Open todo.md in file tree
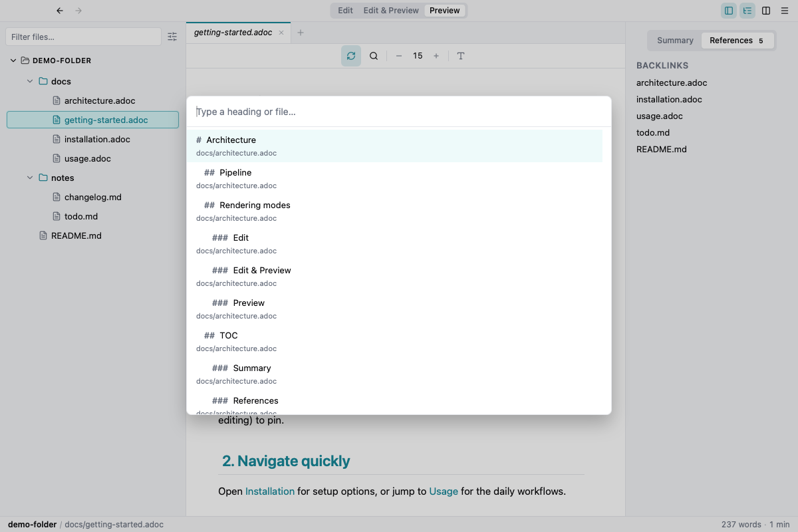798x532 pixels. pos(93,216)
